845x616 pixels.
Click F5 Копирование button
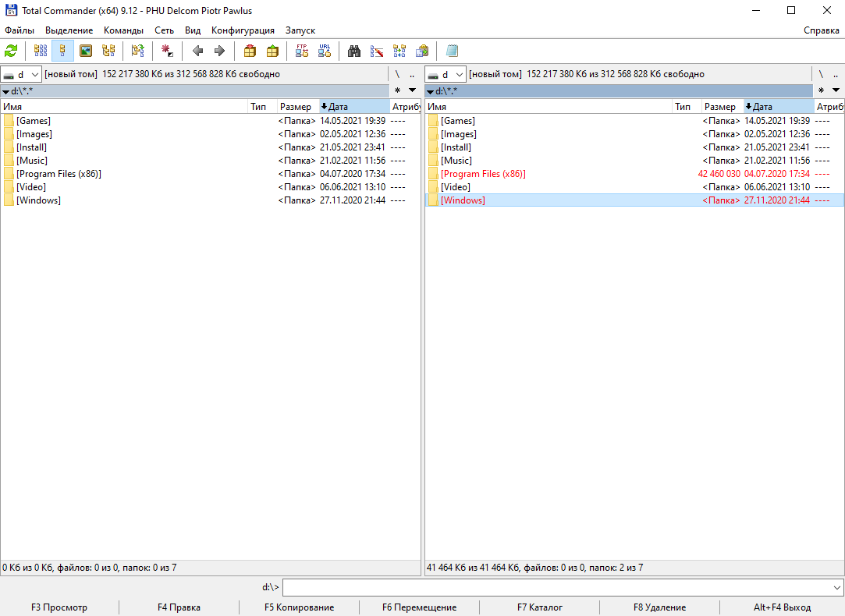point(299,607)
